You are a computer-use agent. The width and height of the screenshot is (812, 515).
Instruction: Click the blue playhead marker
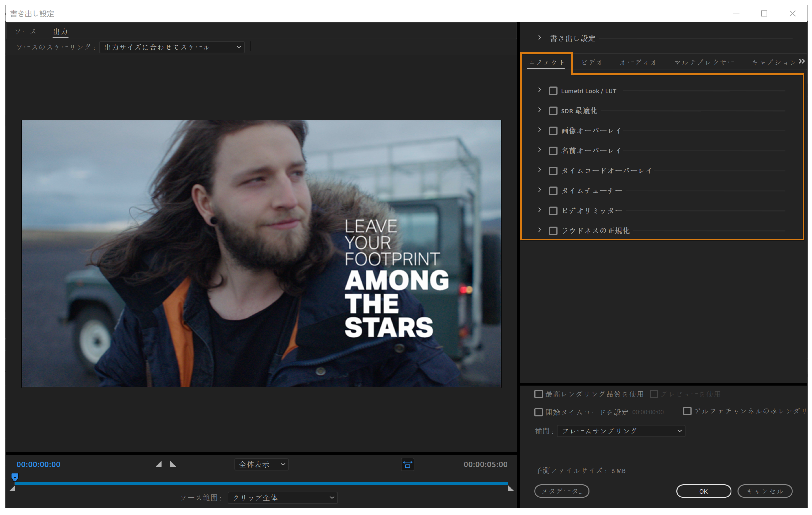[15, 477]
